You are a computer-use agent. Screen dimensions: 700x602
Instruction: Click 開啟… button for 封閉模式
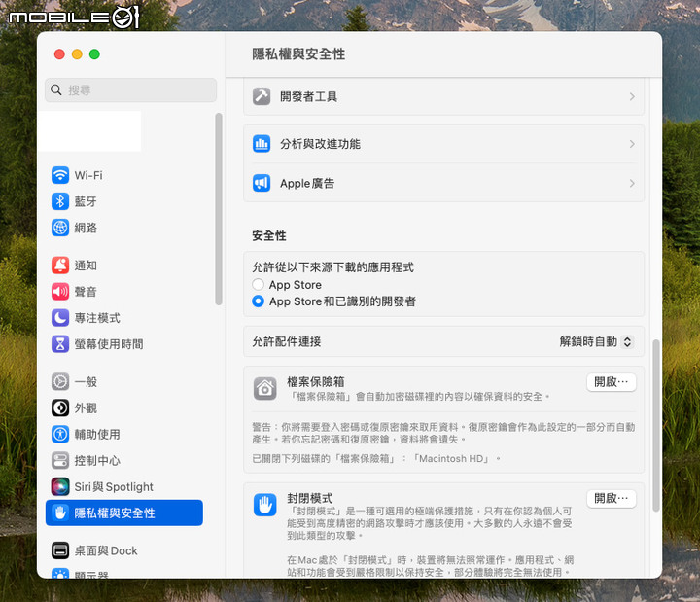click(612, 498)
